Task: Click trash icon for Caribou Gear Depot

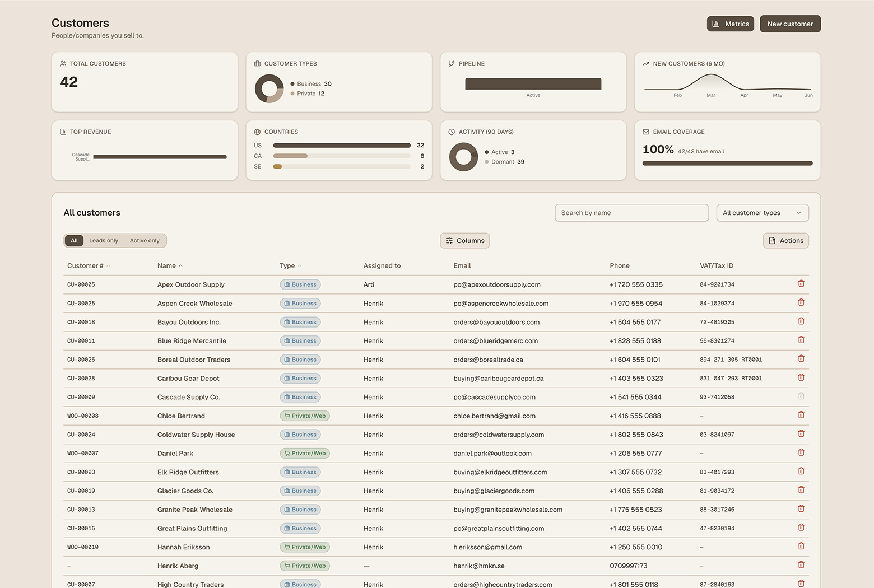Action: coord(801,377)
